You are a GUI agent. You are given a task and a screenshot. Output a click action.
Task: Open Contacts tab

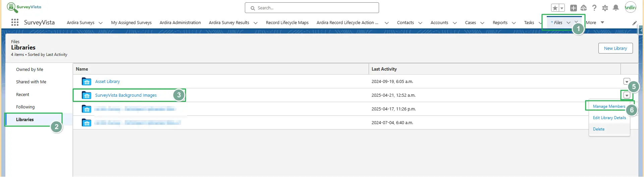[406, 23]
